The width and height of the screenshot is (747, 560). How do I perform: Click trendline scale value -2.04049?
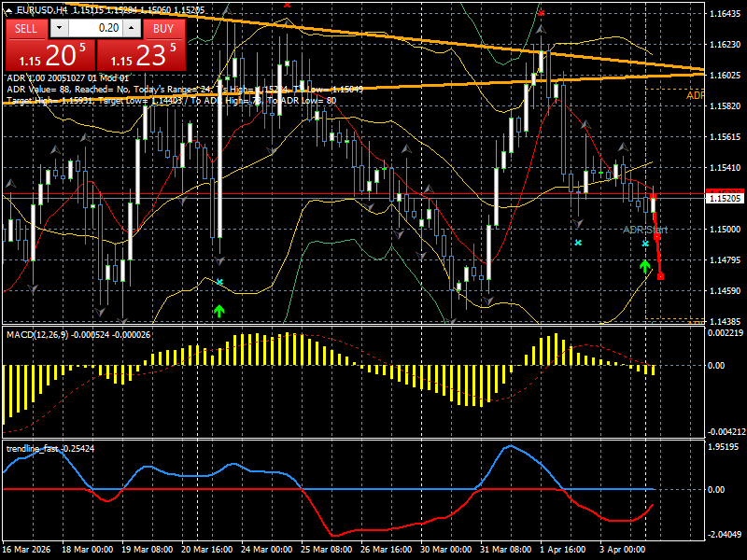click(725, 534)
